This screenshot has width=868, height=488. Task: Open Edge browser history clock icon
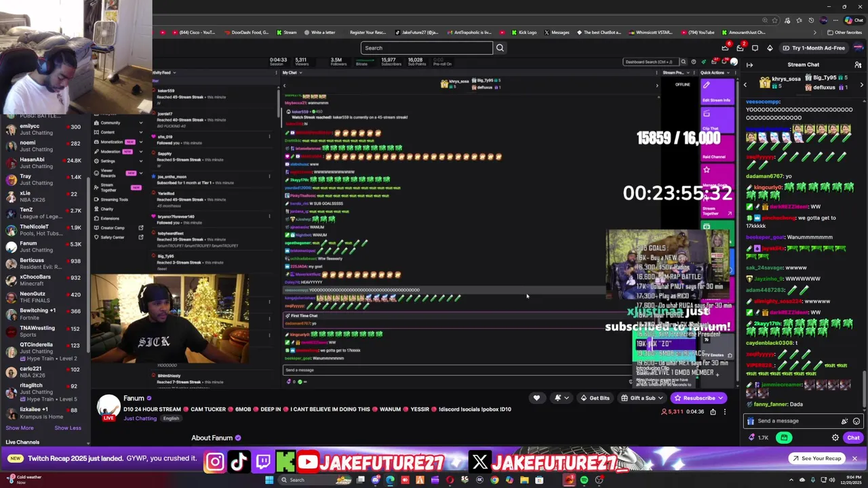pyautogui.click(x=811, y=20)
